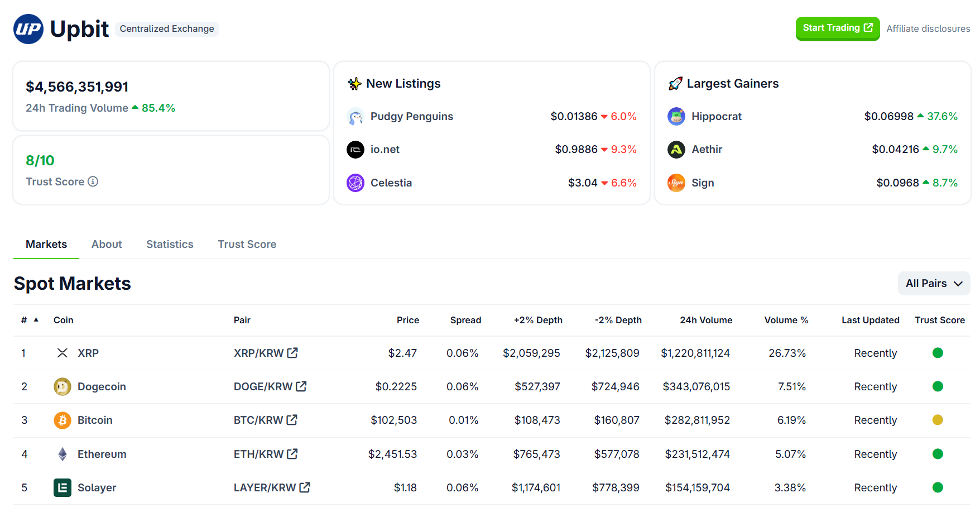Screen dimensions: 980x512
Task: Open DOGE/KRW external link icon
Action: tap(301, 386)
